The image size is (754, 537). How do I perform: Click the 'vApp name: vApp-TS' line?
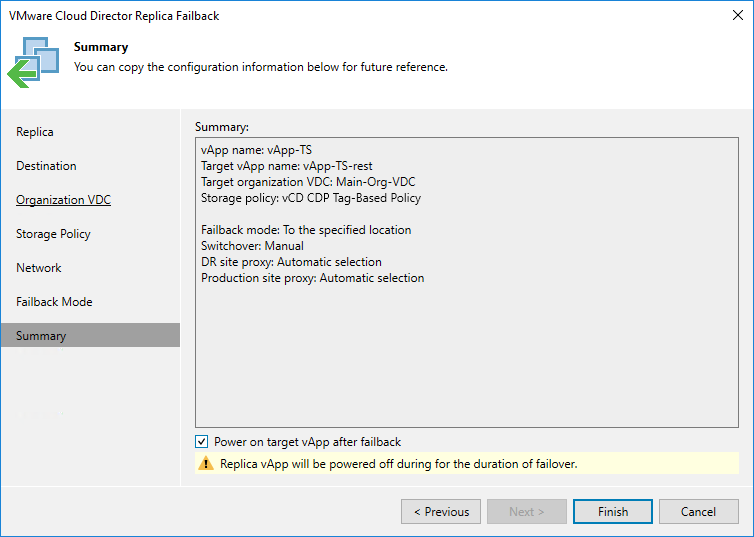256,150
